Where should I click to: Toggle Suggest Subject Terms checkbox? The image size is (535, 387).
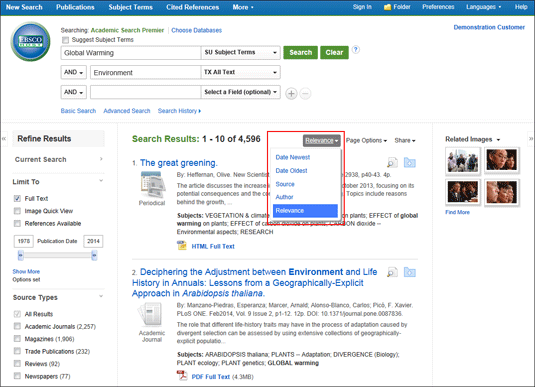pyautogui.click(x=65, y=40)
